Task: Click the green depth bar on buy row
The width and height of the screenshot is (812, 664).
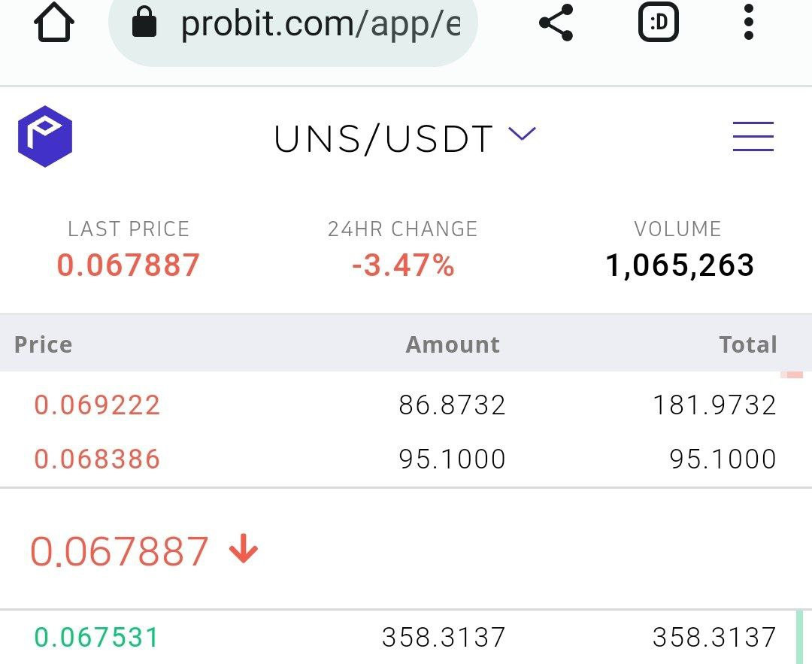Action: point(799,637)
